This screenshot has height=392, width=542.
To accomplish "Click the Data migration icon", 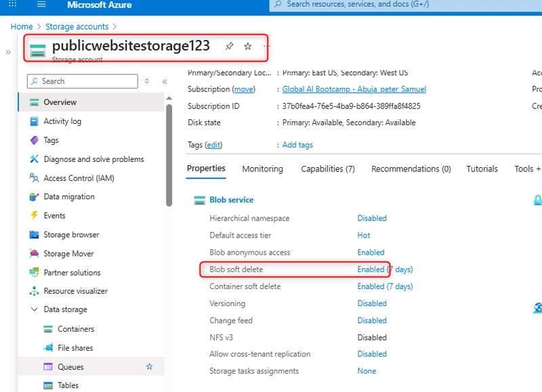I will (x=35, y=196).
